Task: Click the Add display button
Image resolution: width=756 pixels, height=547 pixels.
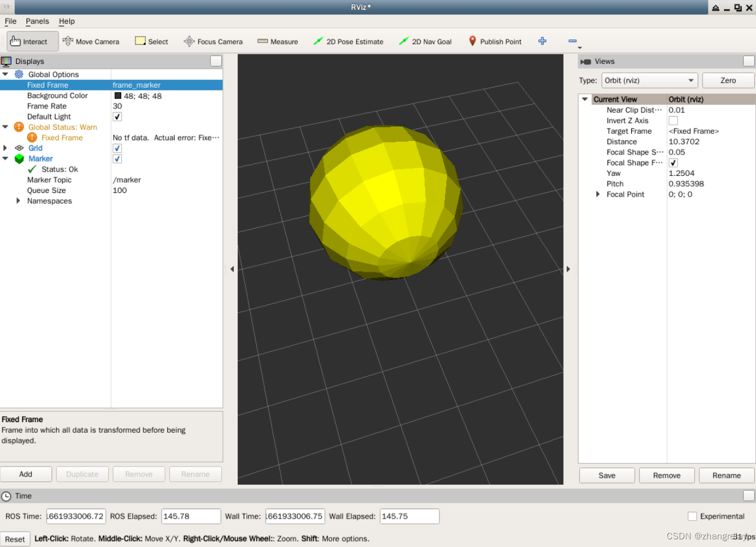Action: [x=25, y=474]
